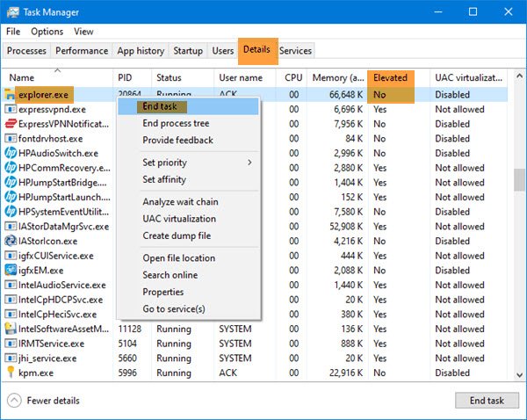Choose End task in the context menu
527x420 pixels.
pyautogui.click(x=188, y=106)
